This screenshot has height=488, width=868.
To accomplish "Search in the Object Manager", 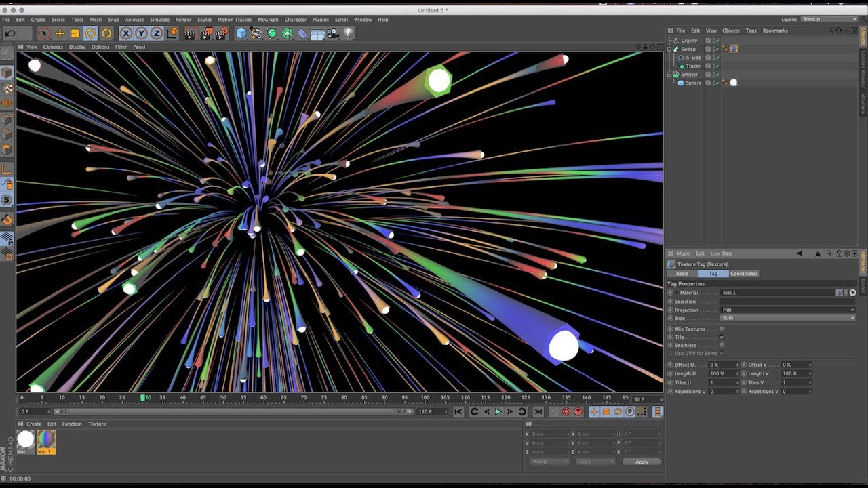I will point(831,30).
